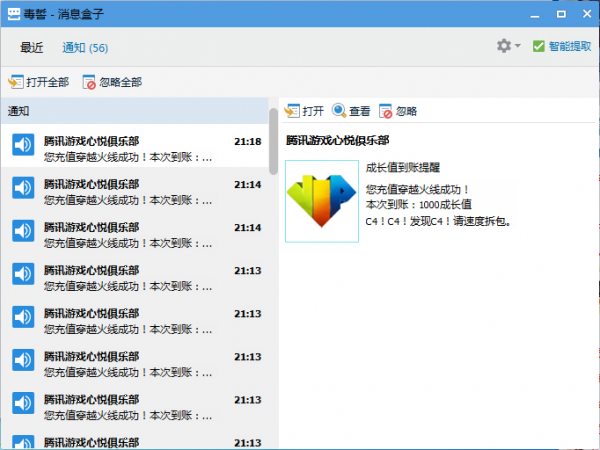This screenshot has height=450, width=600.
Task: Toggle the 智能提取 checkbox
Action: click(538, 46)
